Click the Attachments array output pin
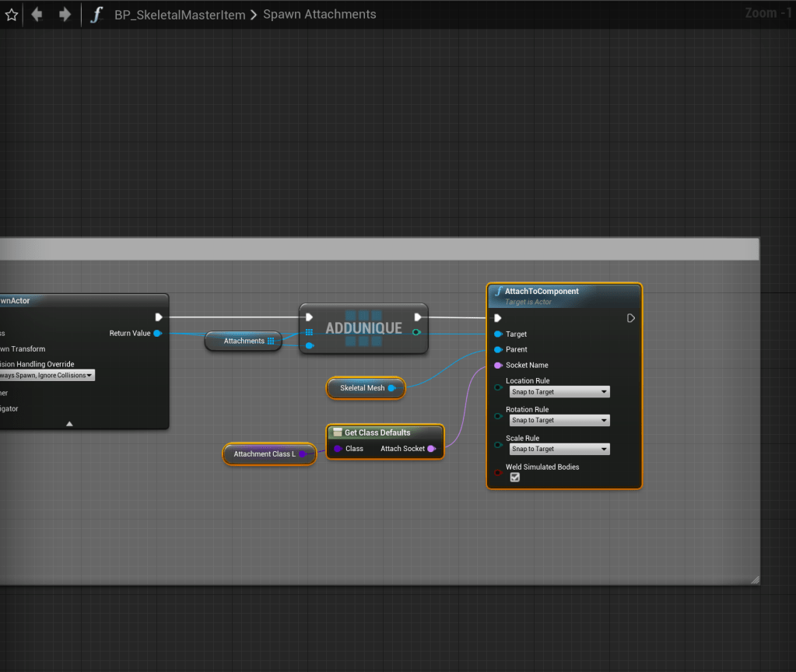The width and height of the screenshot is (796, 672). coord(271,341)
